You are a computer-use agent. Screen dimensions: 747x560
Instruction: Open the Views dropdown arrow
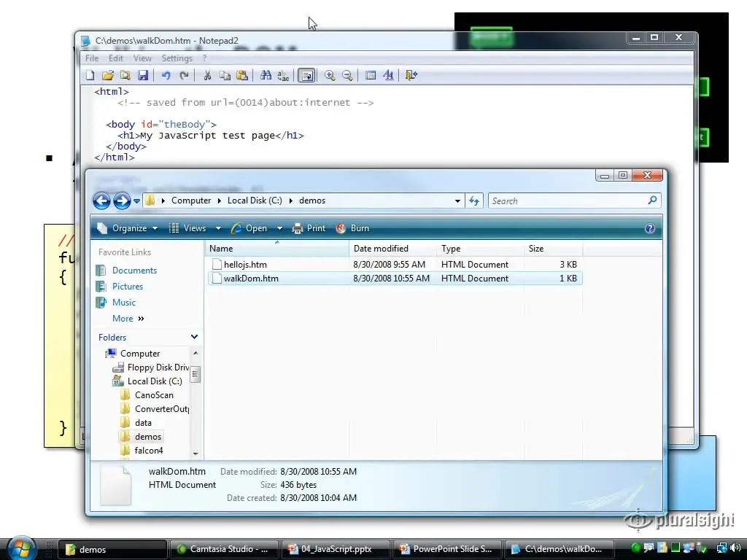[218, 228]
